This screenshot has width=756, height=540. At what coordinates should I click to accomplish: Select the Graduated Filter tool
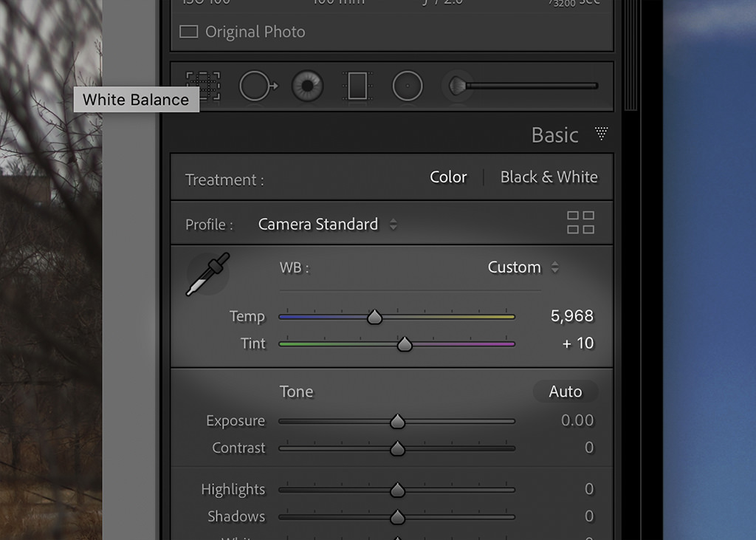pos(357,86)
